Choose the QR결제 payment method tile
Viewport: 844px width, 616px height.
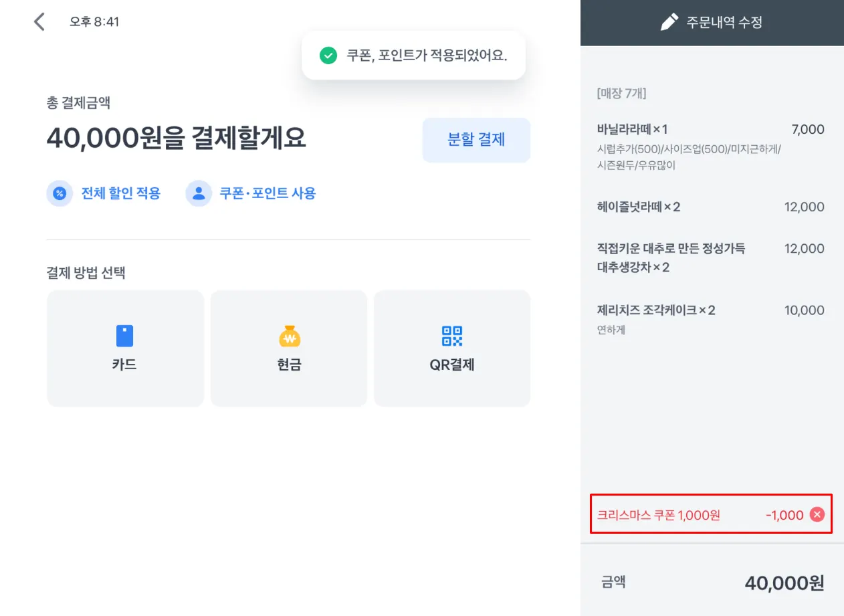click(x=452, y=348)
